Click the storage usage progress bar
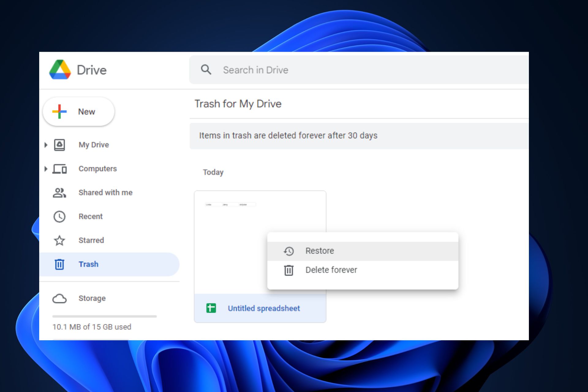Screen dimensions: 588x392 104,315
